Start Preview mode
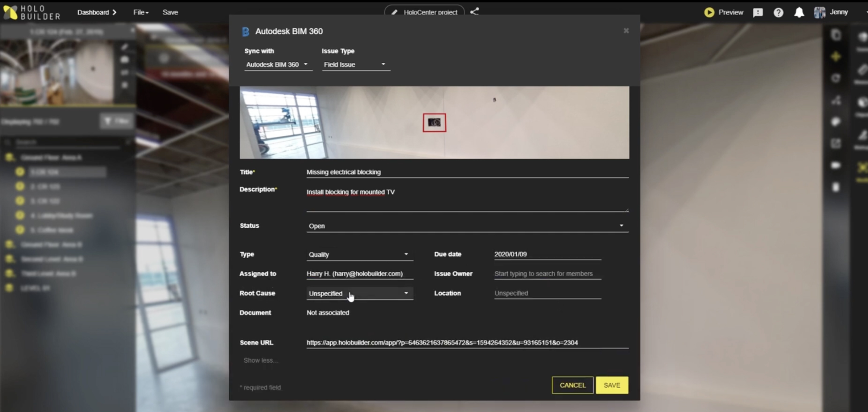The image size is (868, 412). [724, 12]
